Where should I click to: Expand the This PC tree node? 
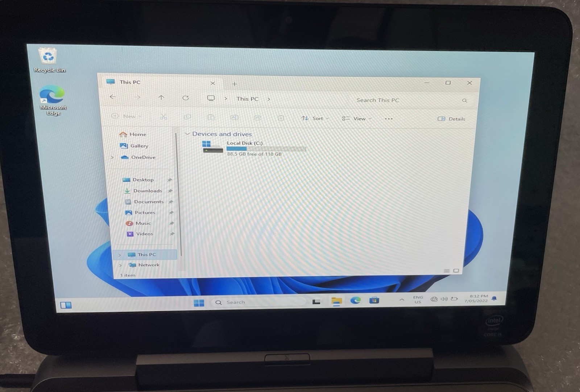click(x=120, y=255)
